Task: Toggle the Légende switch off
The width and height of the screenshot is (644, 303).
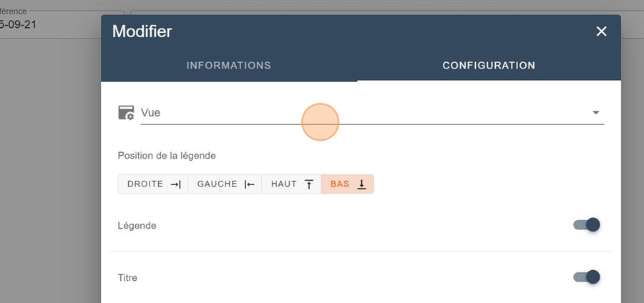Action: pos(586,225)
